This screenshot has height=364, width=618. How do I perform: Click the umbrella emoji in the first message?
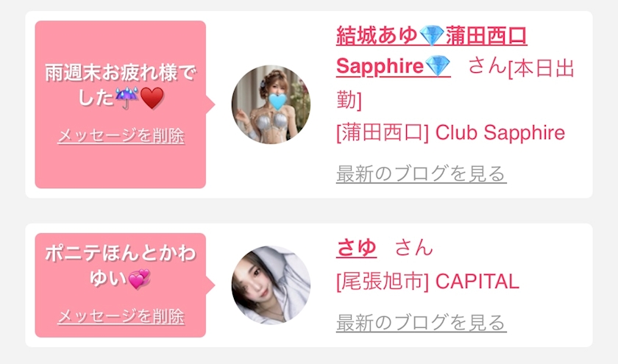[x=127, y=98]
